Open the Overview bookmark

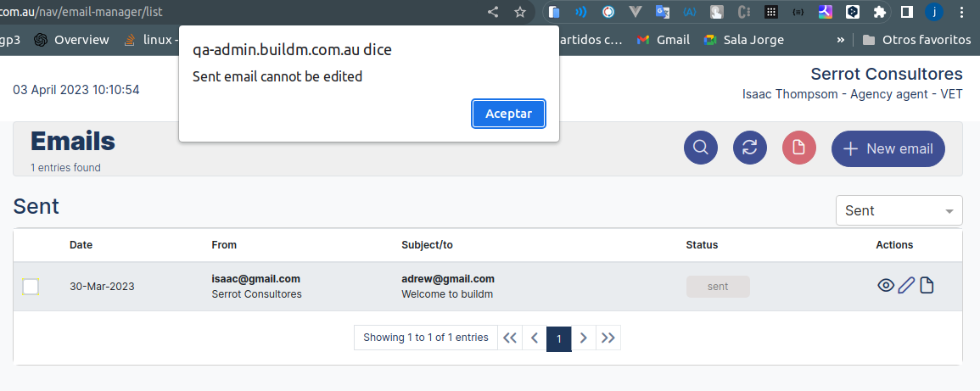pyautogui.click(x=71, y=40)
